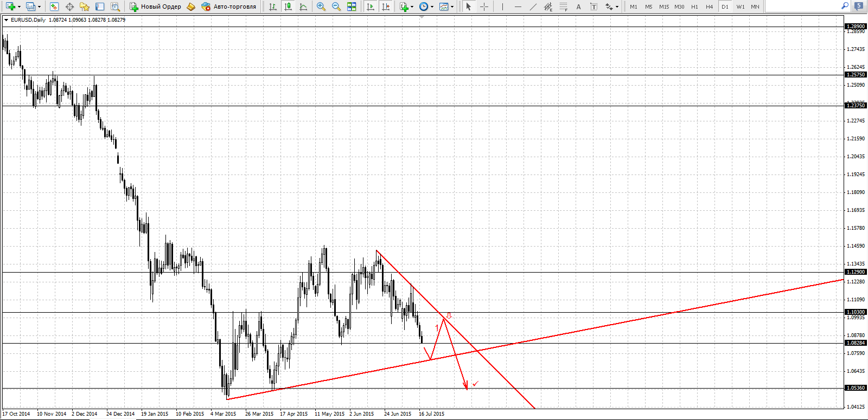Switch chart to Candlesticks mode
868x420 pixels.
[288, 7]
